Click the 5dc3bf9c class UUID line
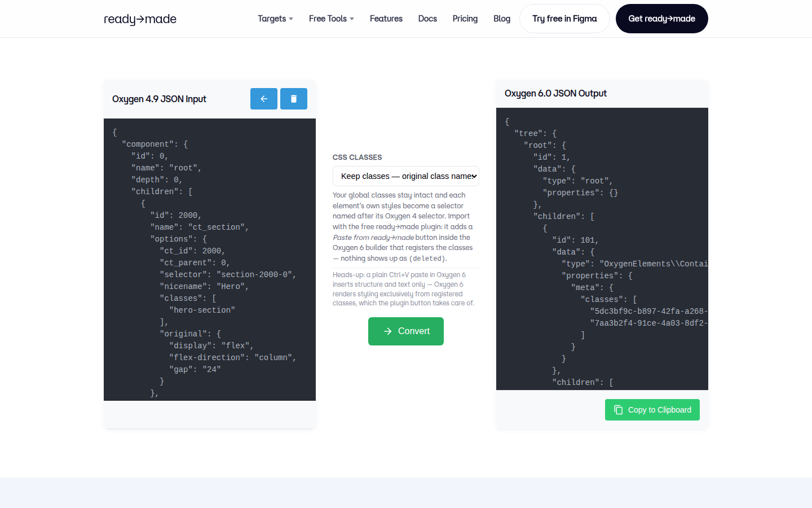Screen dimensions: 812x508 (649, 311)
